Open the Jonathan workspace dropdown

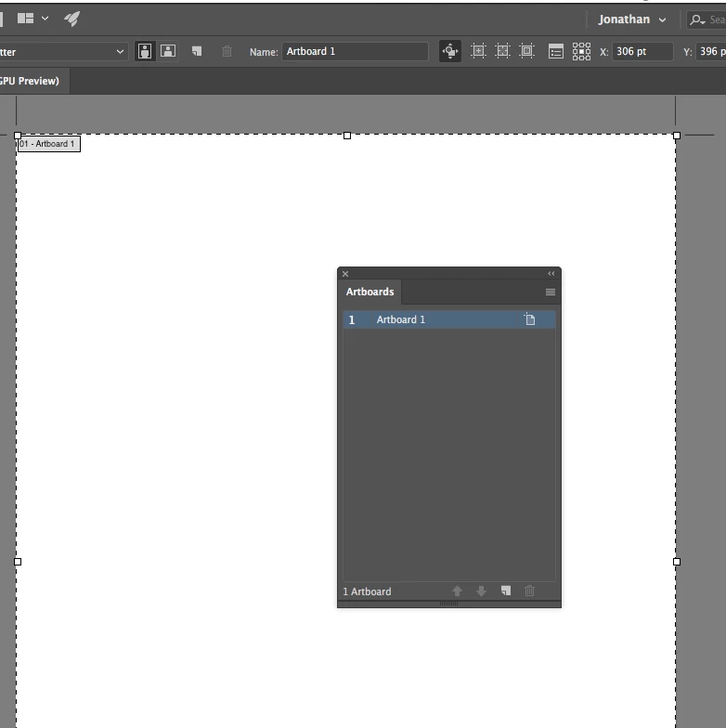(632, 19)
